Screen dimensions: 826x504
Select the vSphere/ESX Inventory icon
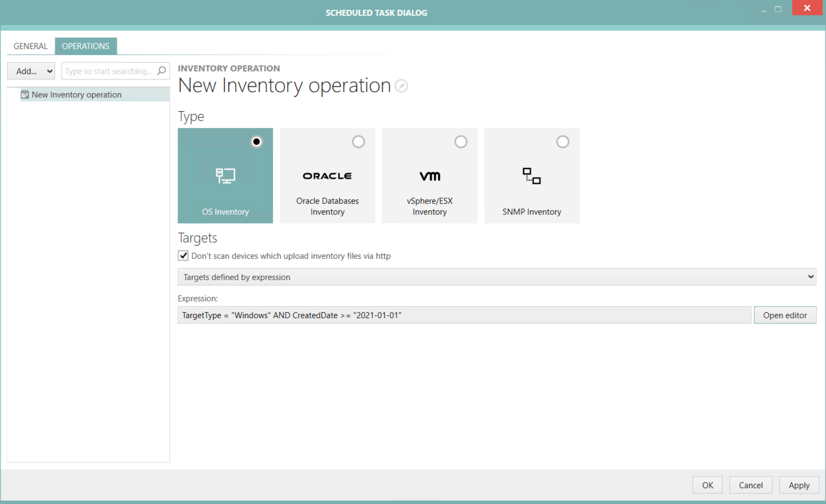click(x=429, y=176)
